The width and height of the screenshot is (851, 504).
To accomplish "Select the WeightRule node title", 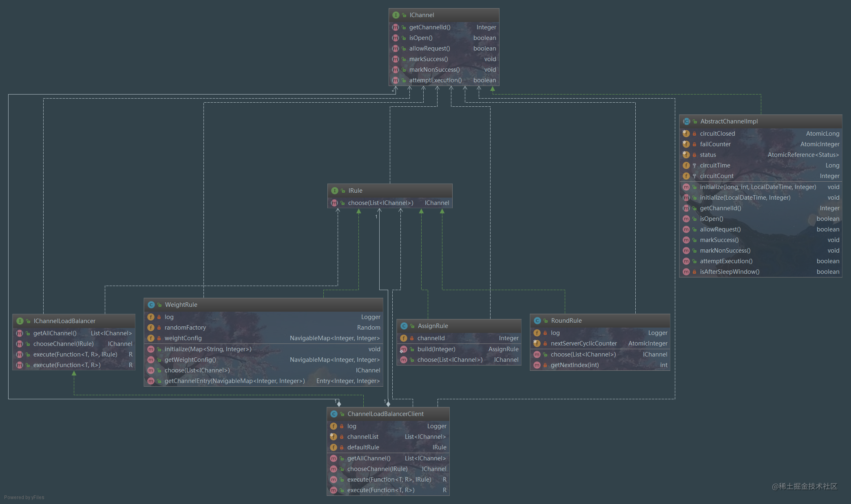I will click(181, 305).
